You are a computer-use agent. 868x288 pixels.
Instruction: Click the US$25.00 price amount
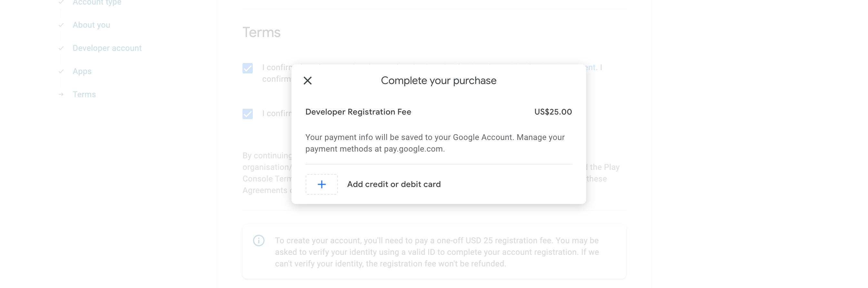click(x=553, y=112)
